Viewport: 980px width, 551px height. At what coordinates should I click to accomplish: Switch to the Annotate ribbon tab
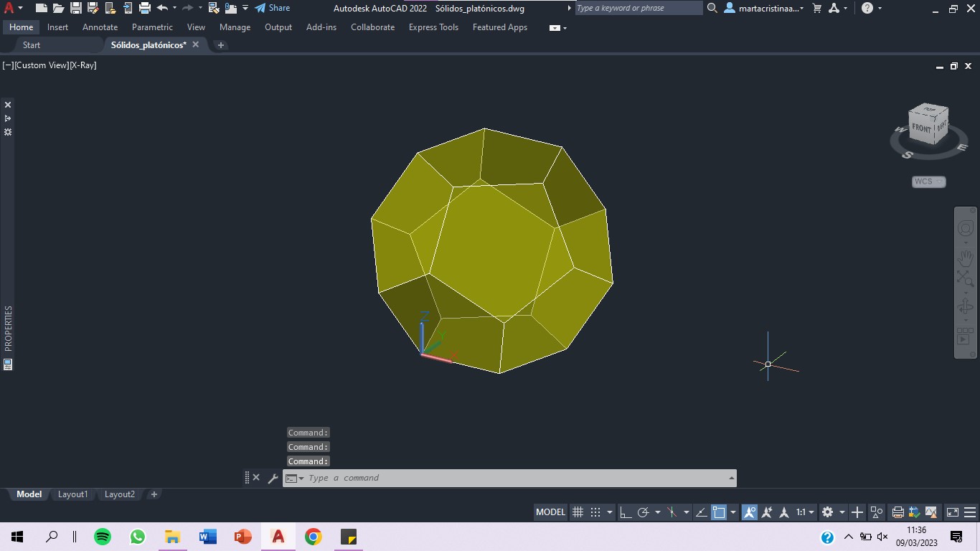click(x=100, y=27)
